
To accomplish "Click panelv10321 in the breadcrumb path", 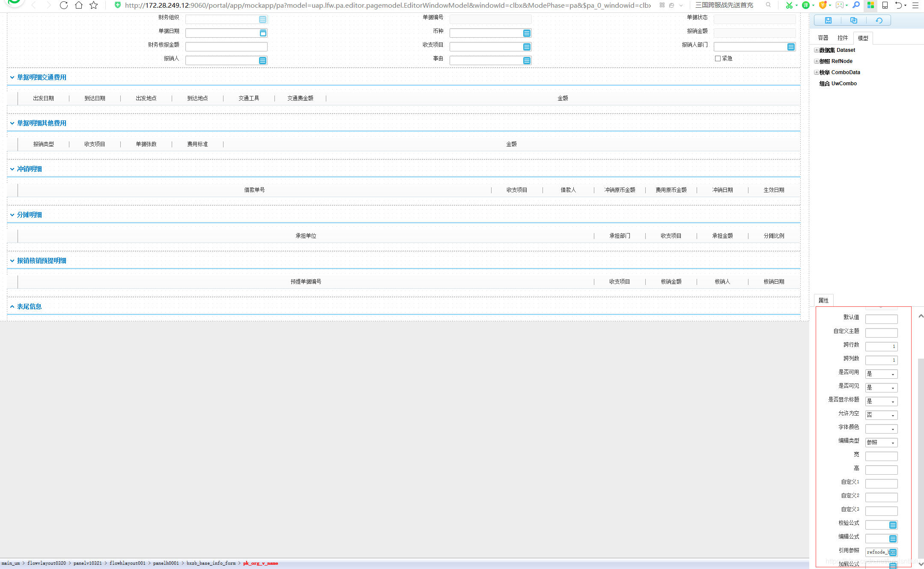I will tap(88, 563).
